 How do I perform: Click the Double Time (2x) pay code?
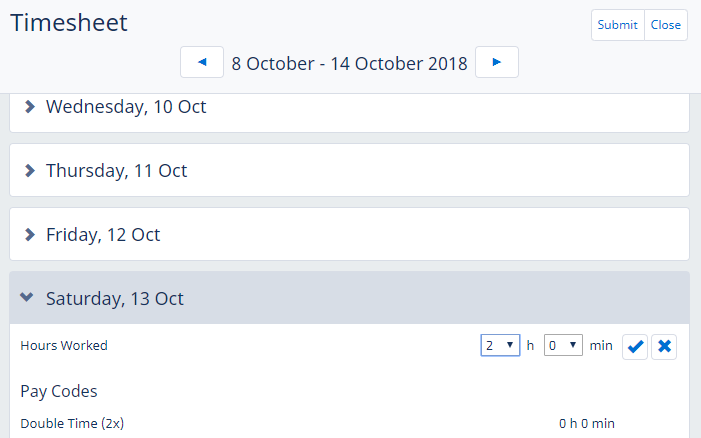click(x=72, y=423)
